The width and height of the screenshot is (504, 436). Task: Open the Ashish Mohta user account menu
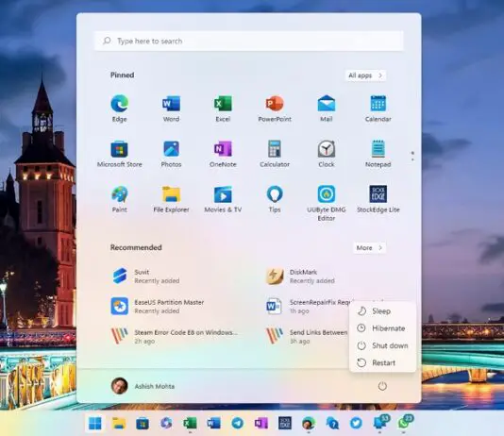tap(143, 386)
